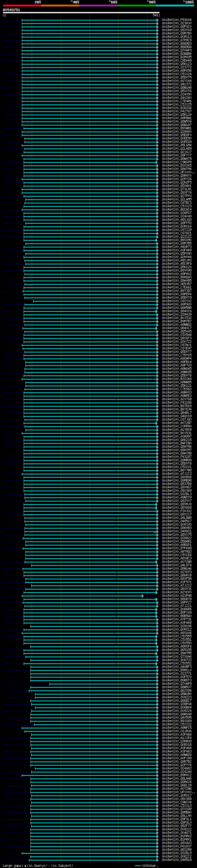This screenshot has height=868, width=197.
Task: Select hit UniRef100_Q5DVT5
Action: click(177, 78)
